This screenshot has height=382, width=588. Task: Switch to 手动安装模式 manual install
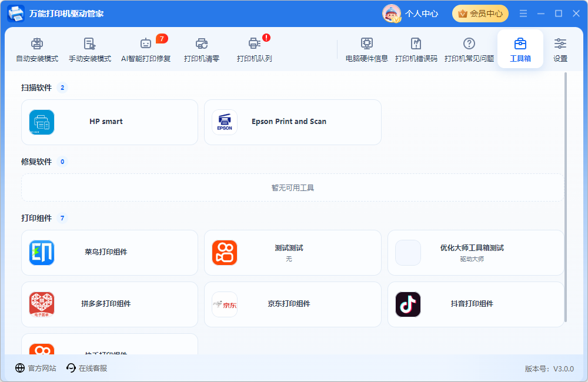click(90, 49)
